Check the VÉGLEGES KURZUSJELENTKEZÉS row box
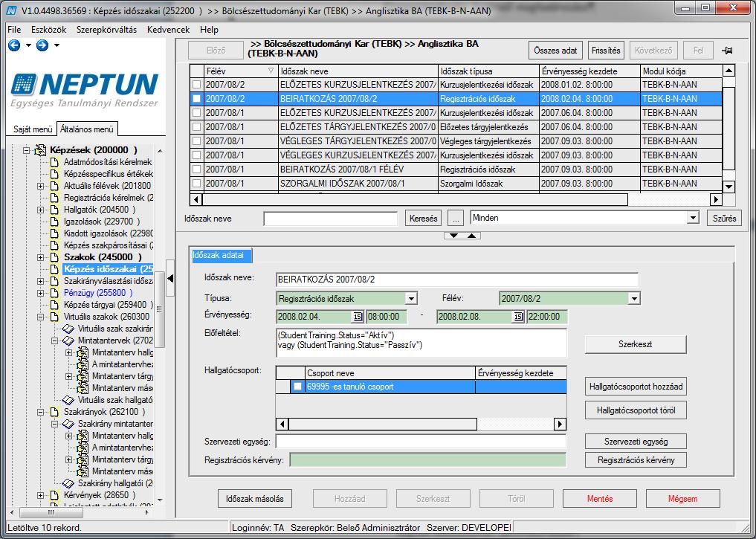 (x=197, y=155)
